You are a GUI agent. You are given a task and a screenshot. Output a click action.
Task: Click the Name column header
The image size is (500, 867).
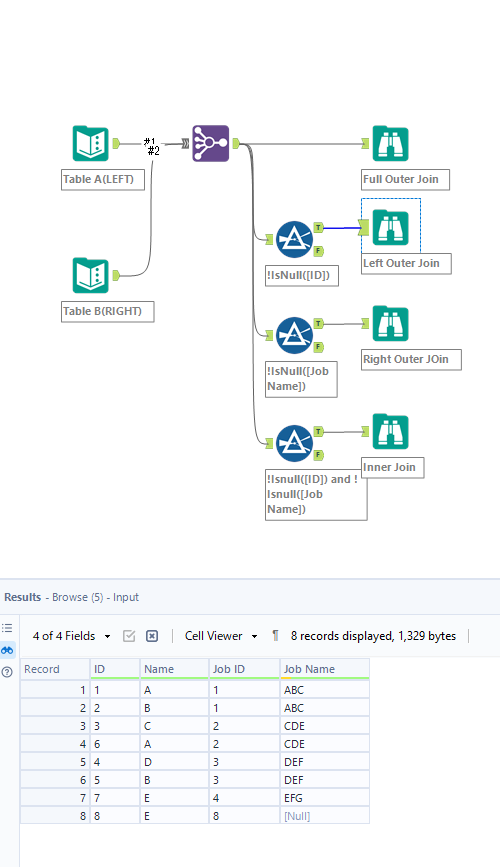(175, 669)
